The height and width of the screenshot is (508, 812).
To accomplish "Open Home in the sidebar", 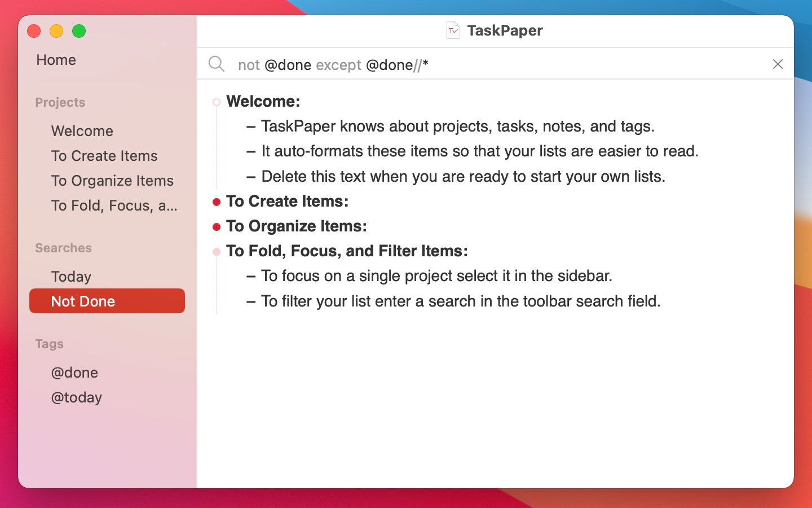I will click(56, 60).
